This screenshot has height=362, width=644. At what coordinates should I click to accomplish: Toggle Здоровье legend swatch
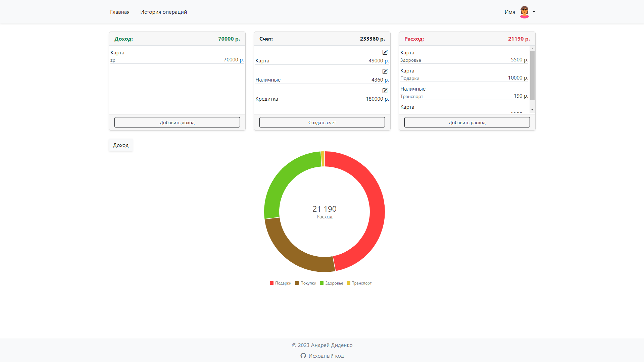pos(322,283)
